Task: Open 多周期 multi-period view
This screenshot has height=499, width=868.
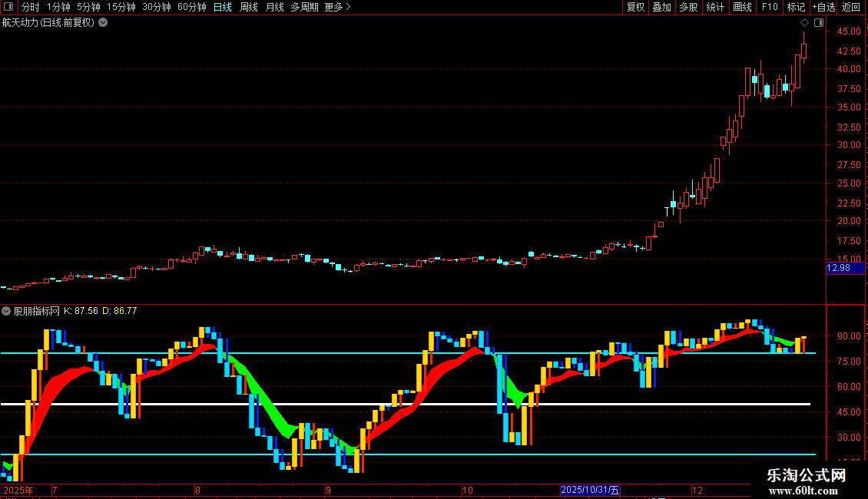Action: (x=304, y=7)
